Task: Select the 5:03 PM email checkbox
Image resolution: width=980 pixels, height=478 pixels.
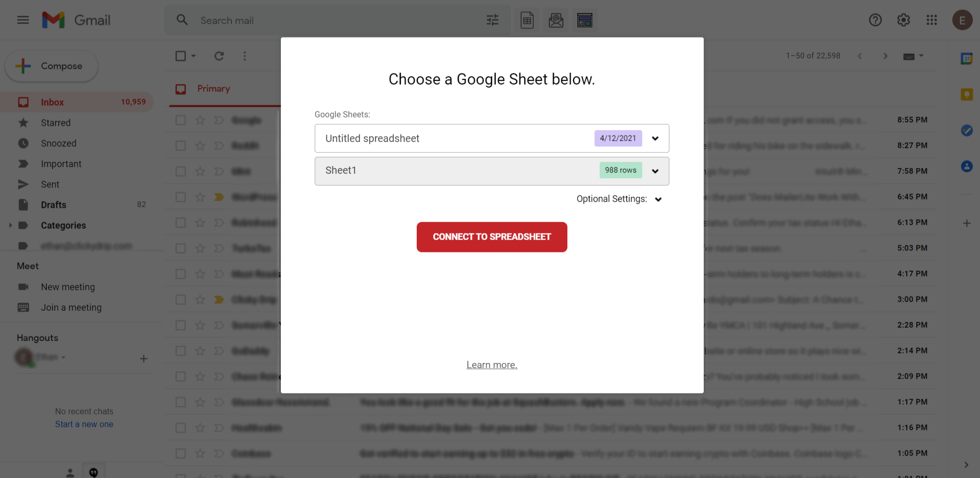Action: point(180,248)
